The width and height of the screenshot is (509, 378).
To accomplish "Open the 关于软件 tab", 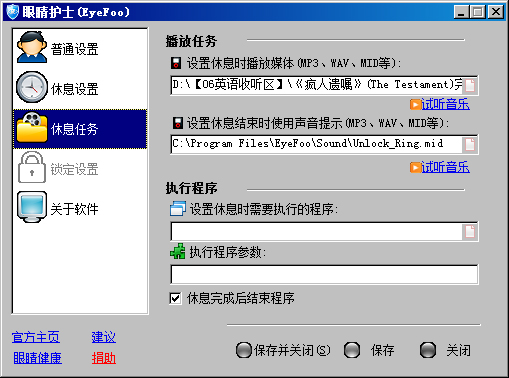I will tap(80, 209).
